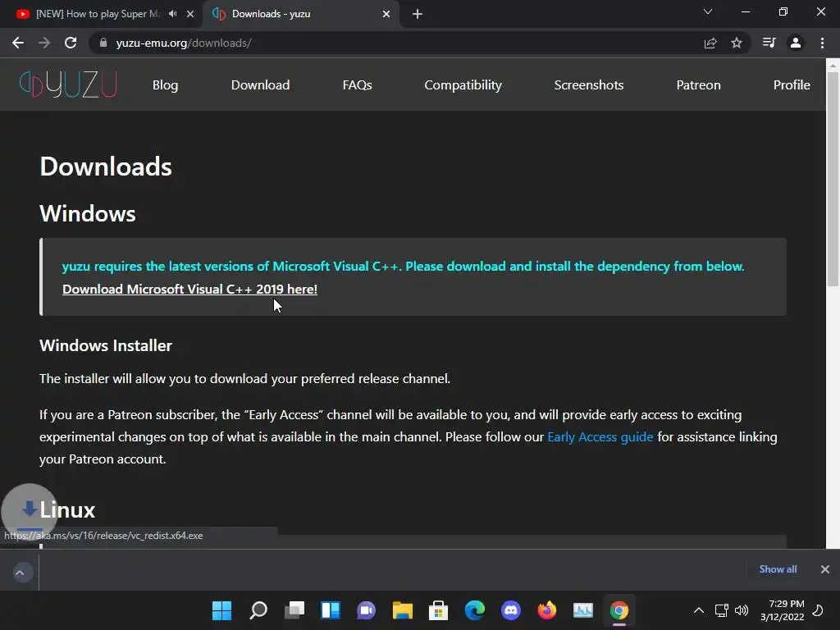840x630 pixels.
Task: Open the FAQs nav link
Action: click(358, 85)
